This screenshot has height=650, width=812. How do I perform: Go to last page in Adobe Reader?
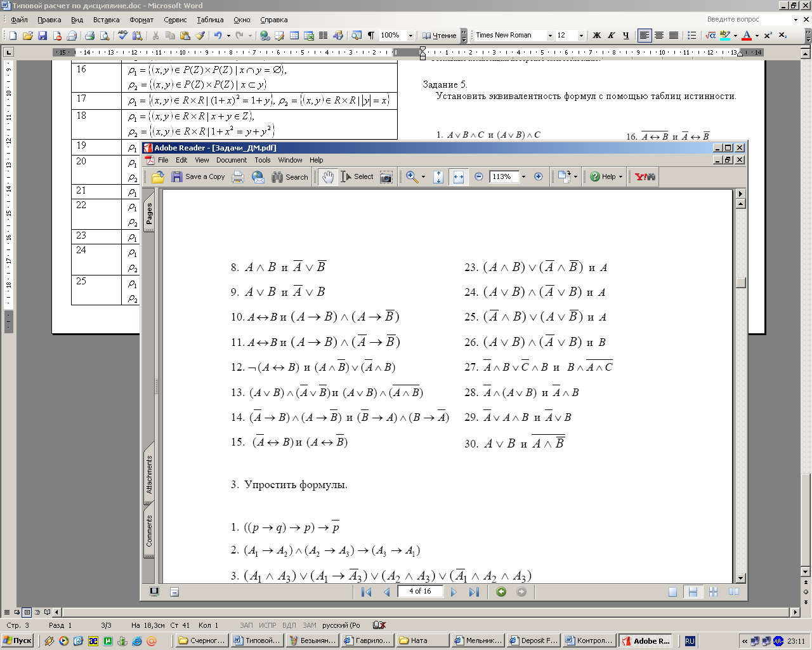[474, 592]
